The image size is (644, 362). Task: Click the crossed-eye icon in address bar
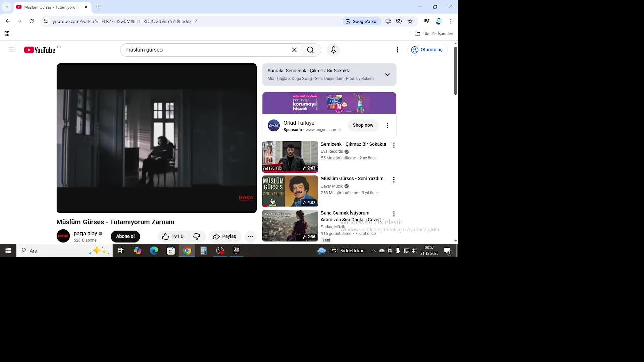click(x=399, y=21)
